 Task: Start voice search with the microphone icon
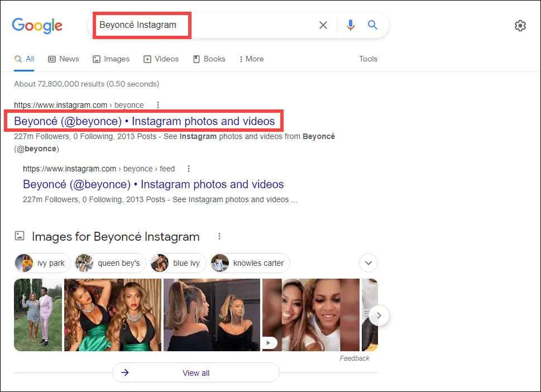[351, 25]
